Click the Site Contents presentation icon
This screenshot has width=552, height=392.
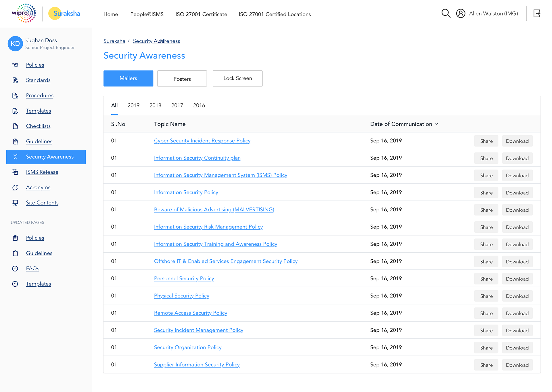click(x=15, y=203)
